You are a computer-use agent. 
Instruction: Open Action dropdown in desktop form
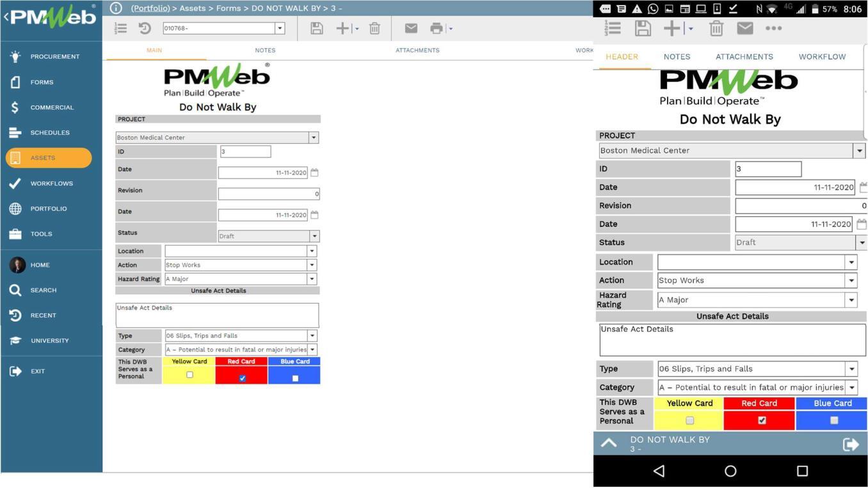(312, 265)
